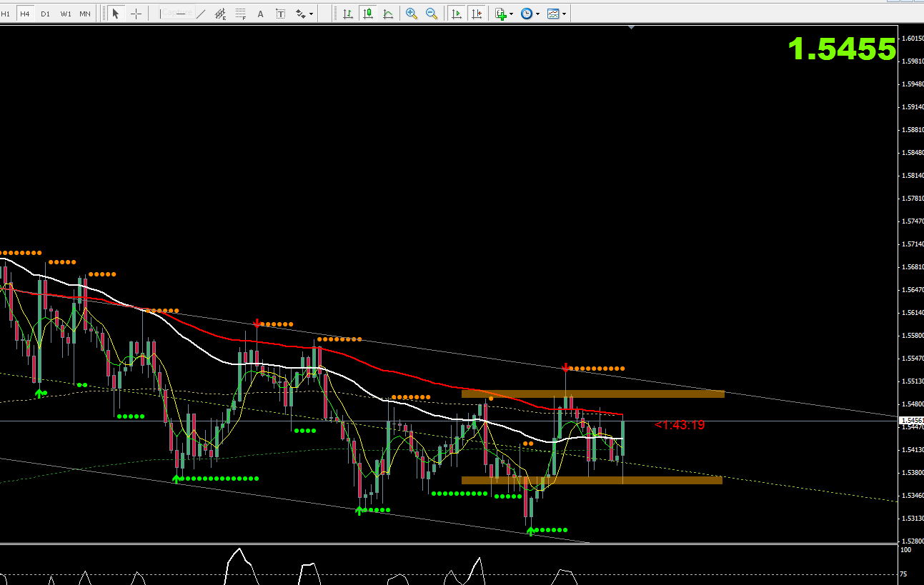Image resolution: width=924 pixels, height=585 pixels.
Task: Choose the Text Label tool
Action: click(281, 14)
